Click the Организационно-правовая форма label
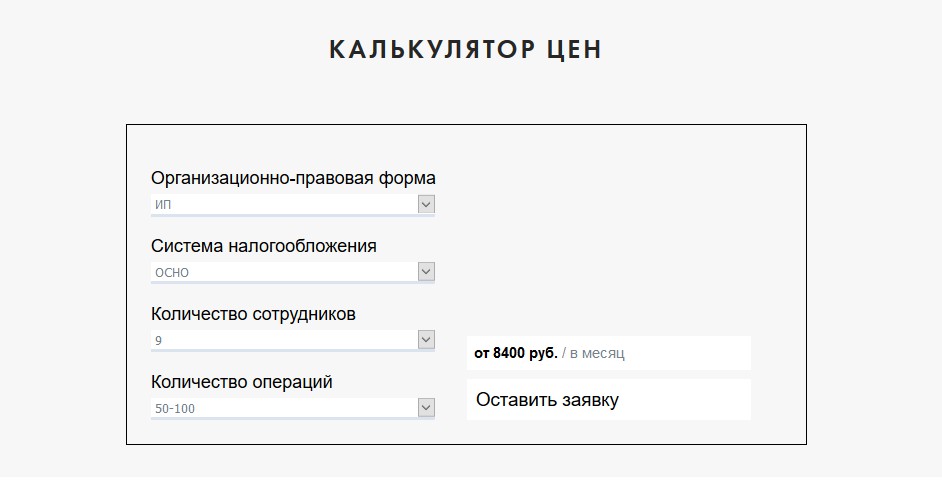The width and height of the screenshot is (942, 483). point(293,179)
